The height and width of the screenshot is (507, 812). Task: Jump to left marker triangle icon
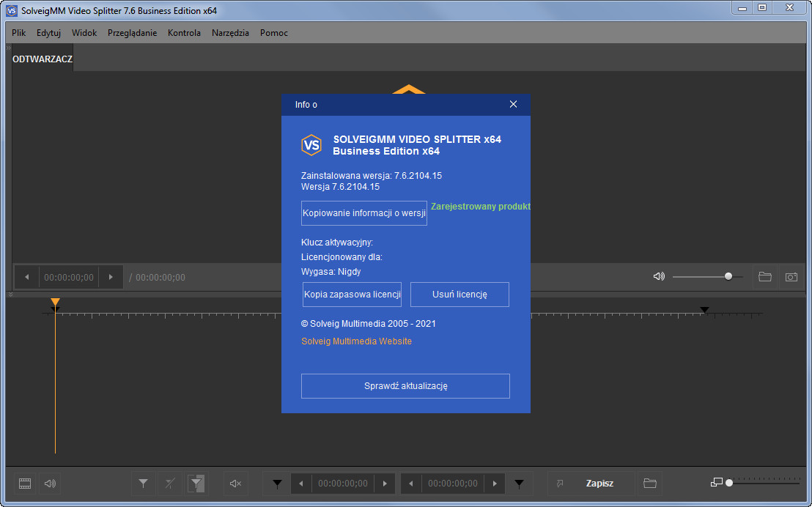pos(277,484)
